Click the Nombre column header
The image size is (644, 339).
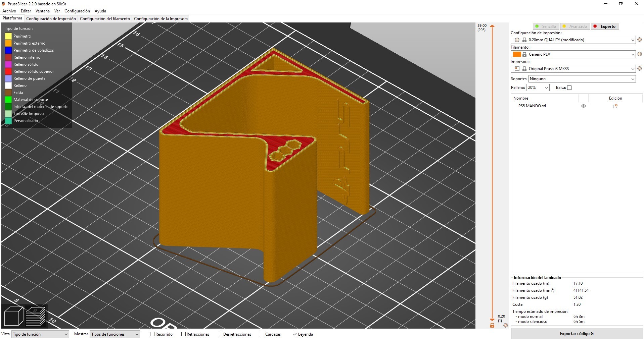pyautogui.click(x=521, y=98)
